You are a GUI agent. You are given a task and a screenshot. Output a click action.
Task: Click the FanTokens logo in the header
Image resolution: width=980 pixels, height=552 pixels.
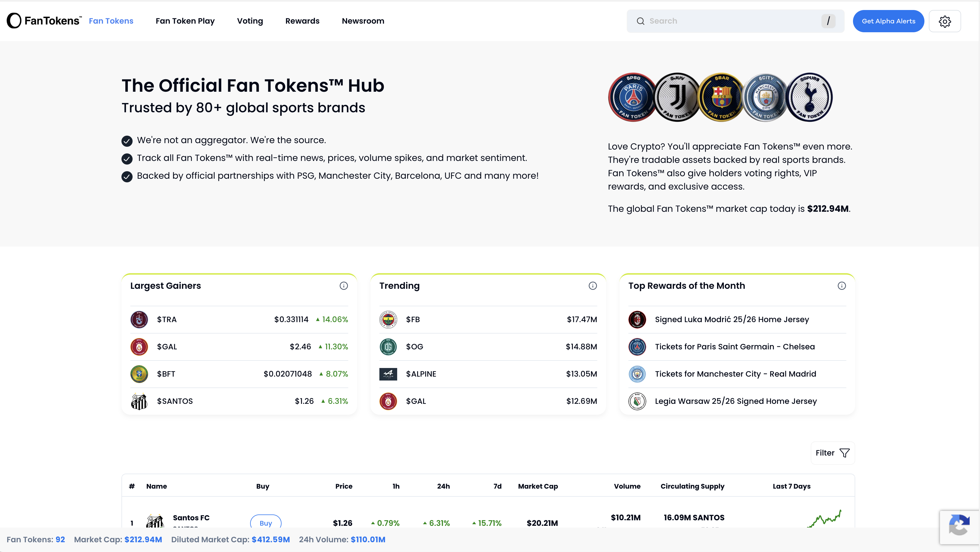tap(43, 21)
